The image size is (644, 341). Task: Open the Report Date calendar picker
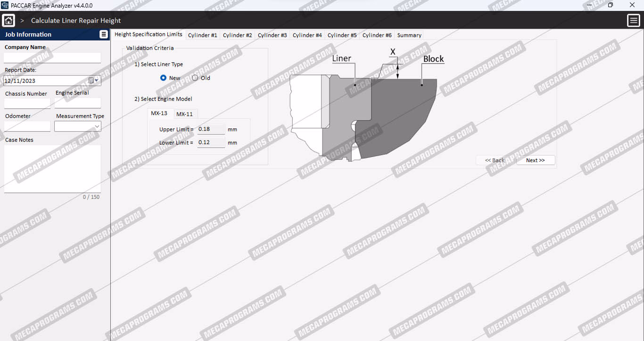(93, 81)
